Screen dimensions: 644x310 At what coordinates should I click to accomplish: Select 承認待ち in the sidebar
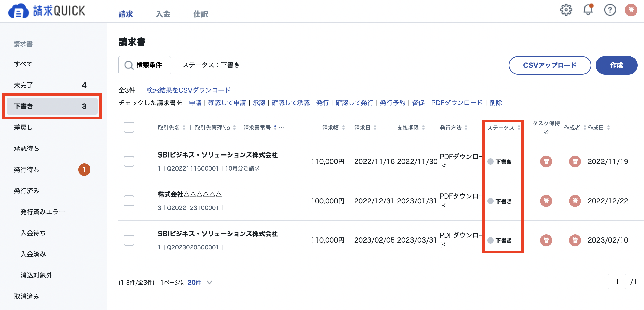(52, 148)
